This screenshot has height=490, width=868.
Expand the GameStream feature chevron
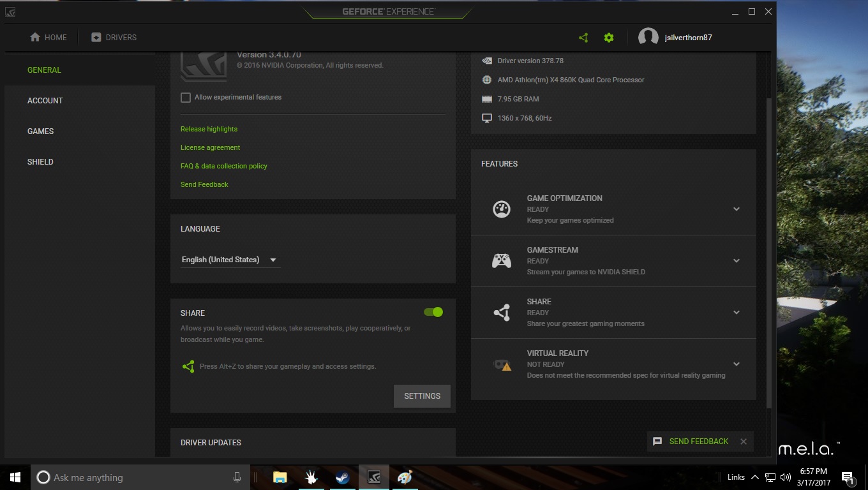(737, 261)
